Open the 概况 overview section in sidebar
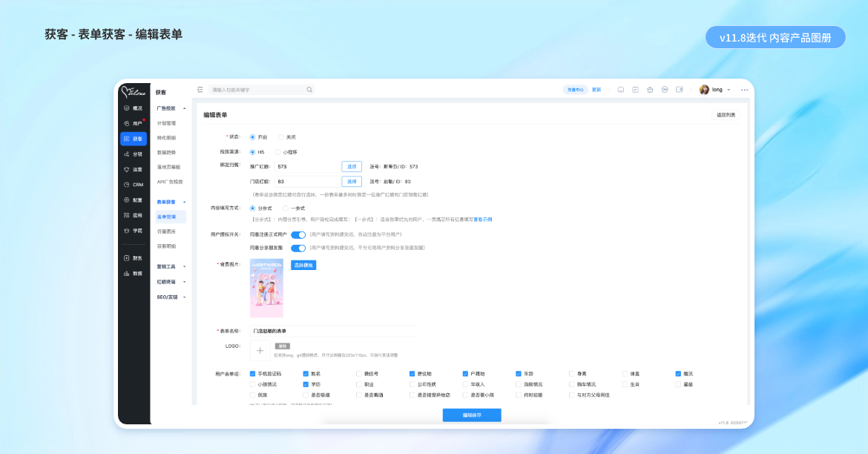Screen dimensions: 868x454 click(134, 108)
